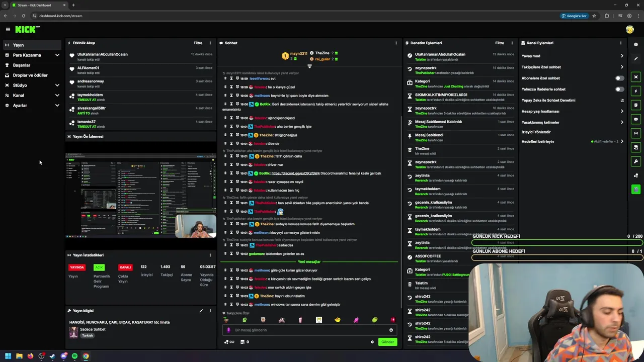Expand Stüdyo sidebar section
Image resolution: width=644 pixels, height=362 pixels.
32,85
